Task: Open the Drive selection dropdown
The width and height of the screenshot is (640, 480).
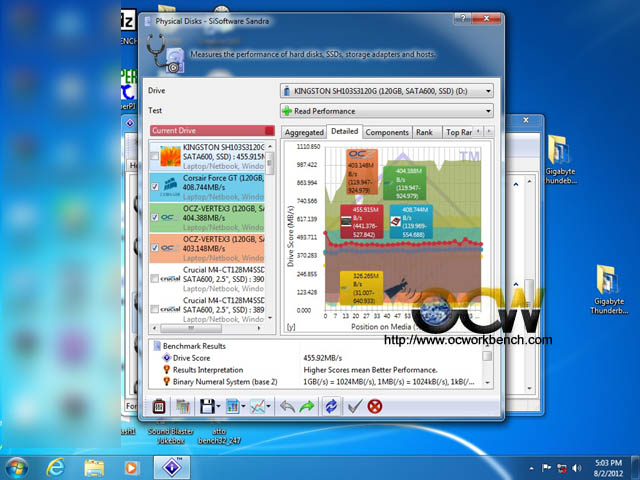Action: click(x=387, y=91)
